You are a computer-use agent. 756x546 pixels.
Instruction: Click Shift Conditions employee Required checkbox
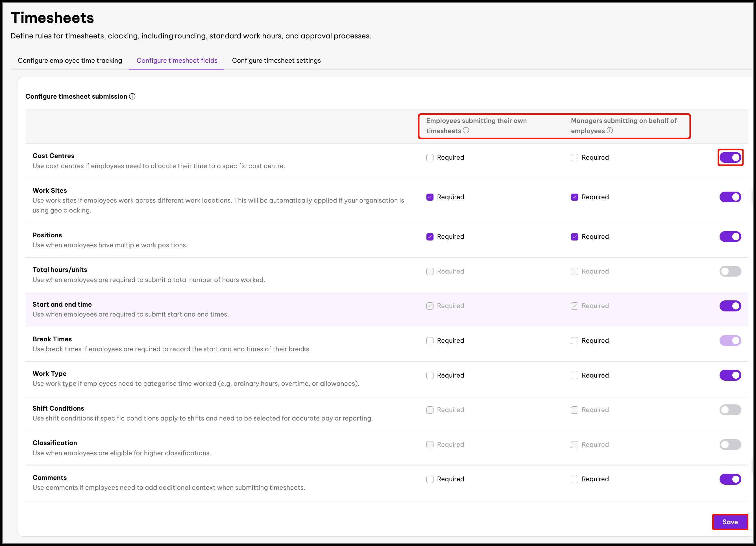(x=430, y=410)
